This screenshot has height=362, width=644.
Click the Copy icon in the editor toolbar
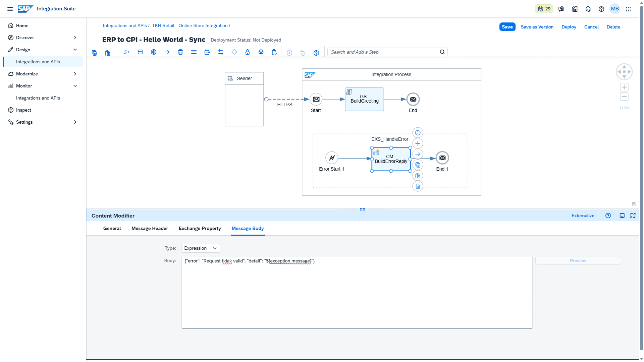coord(94,53)
